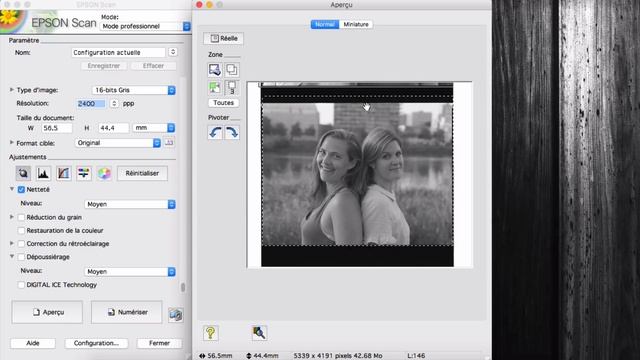Screen dimensions: 640x360
Task: Click the copy marquee icon in Zone
Action: [232, 70]
